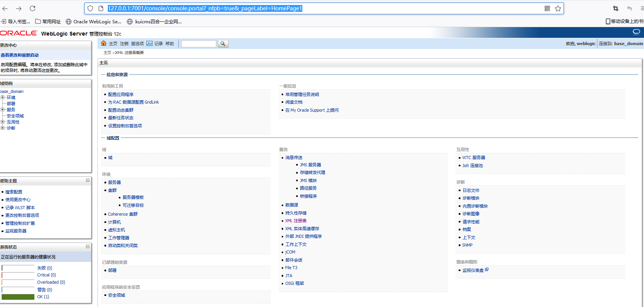The width and height of the screenshot is (644, 307).
Task: Open 为 RAC 数据源配置 GridLink link
Action: tap(133, 102)
